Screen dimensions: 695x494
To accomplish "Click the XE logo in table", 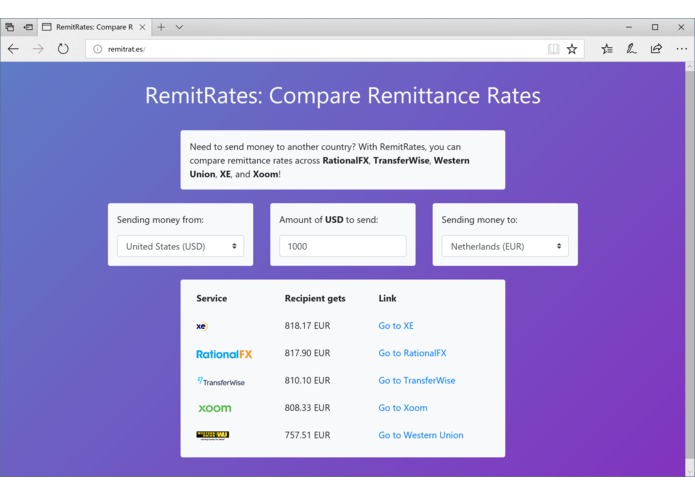I will (x=202, y=326).
